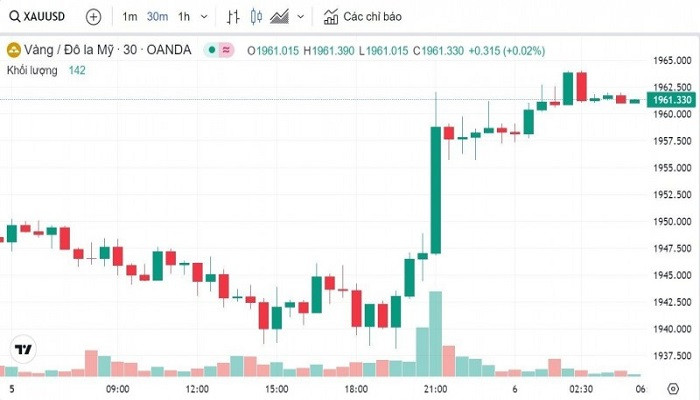Screen dimensions: 700x400
Task: Toggle the pink approximate-sign indicator
Action: [226, 49]
